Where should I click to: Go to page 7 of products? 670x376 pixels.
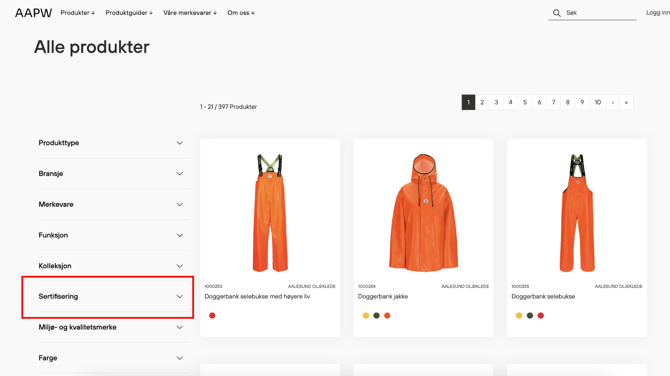click(553, 102)
